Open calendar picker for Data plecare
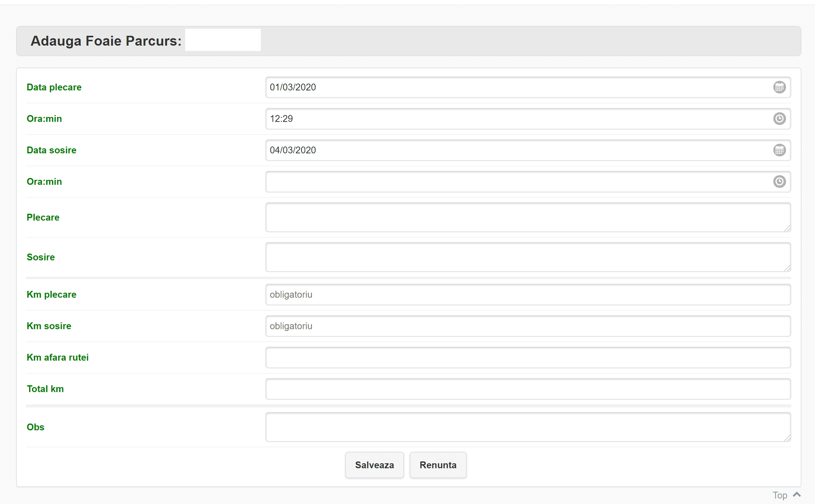 point(779,87)
